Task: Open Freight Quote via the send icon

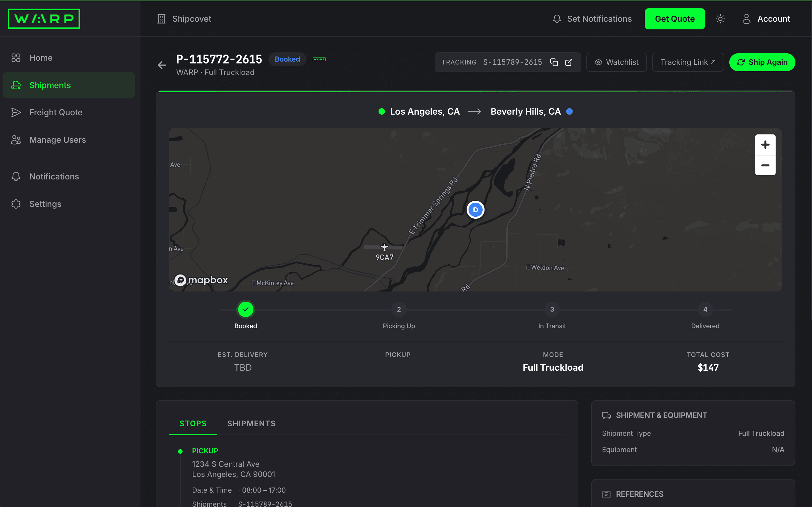Action: tap(16, 113)
